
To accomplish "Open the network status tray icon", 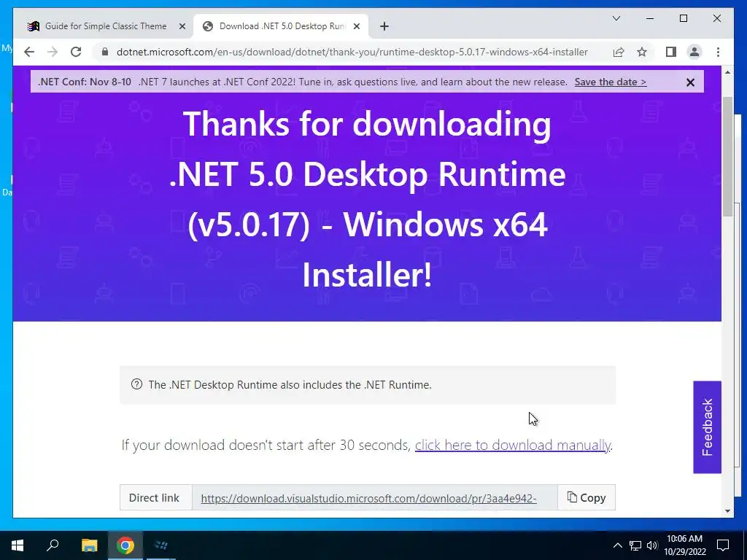I will pos(635,545).
